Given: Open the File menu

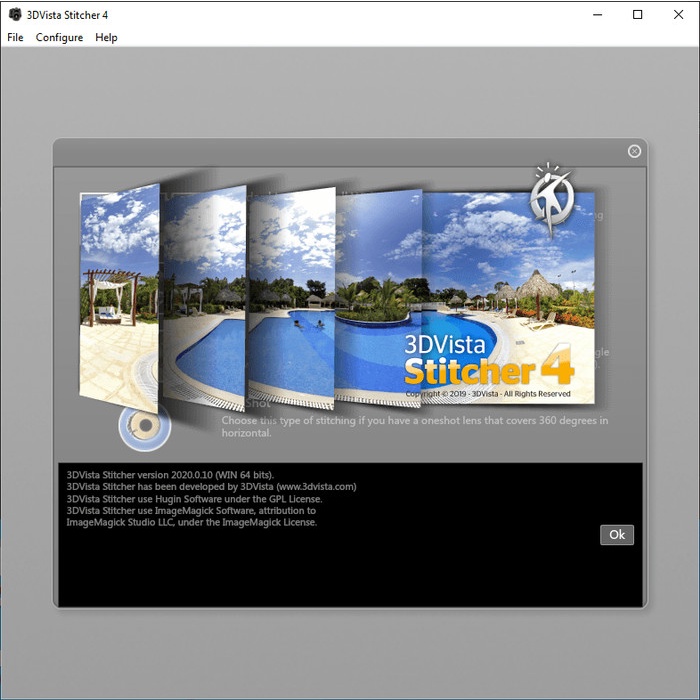Looking at the screenshot, I should pyautogui.click(x=15, y=38).
